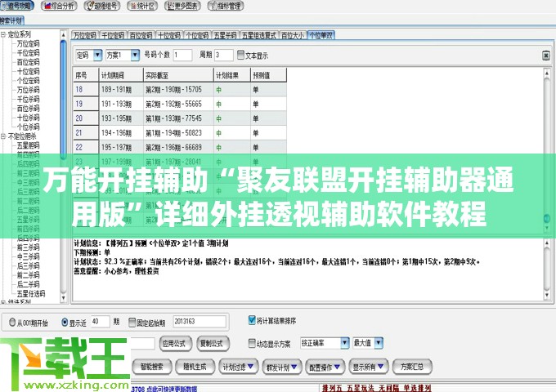The image size is (556, 392).
Task: Click the 显示近 period count field
Action: (101, 322)
